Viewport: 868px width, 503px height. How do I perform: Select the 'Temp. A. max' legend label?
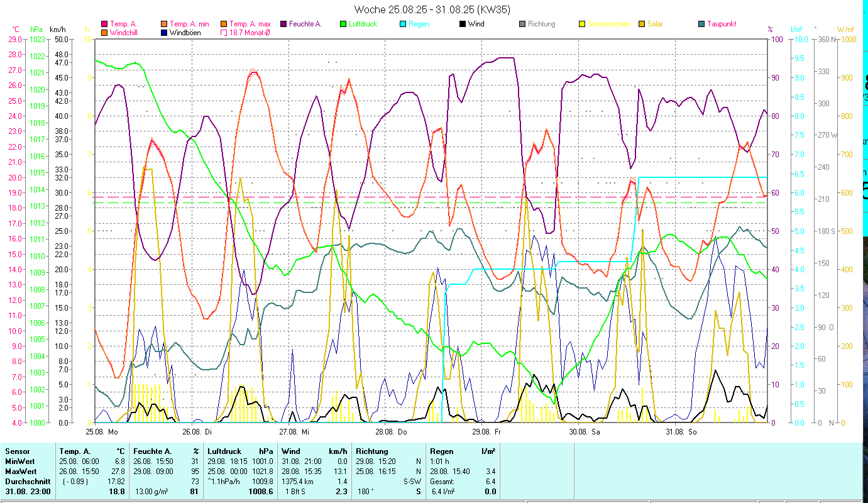point(250,24)
